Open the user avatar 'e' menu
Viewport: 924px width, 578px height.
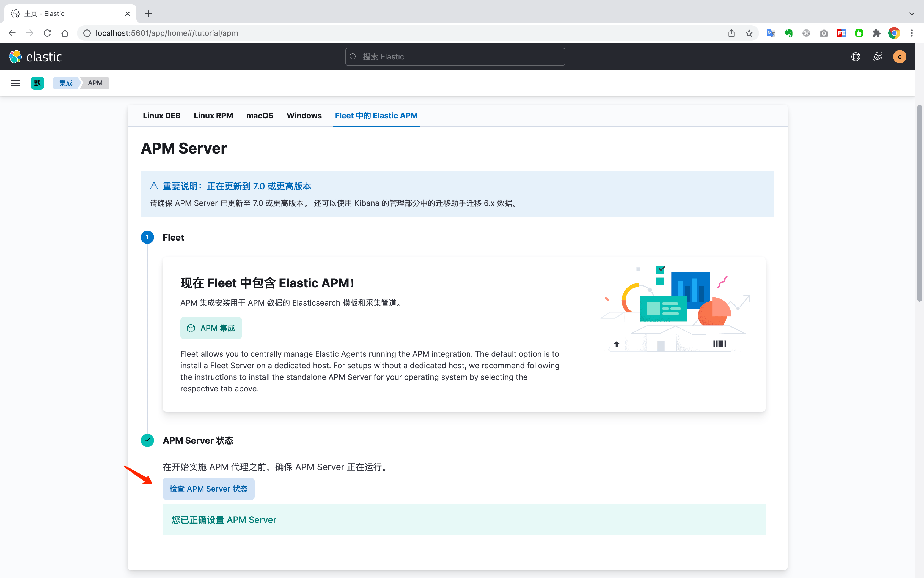coord(900,57)
